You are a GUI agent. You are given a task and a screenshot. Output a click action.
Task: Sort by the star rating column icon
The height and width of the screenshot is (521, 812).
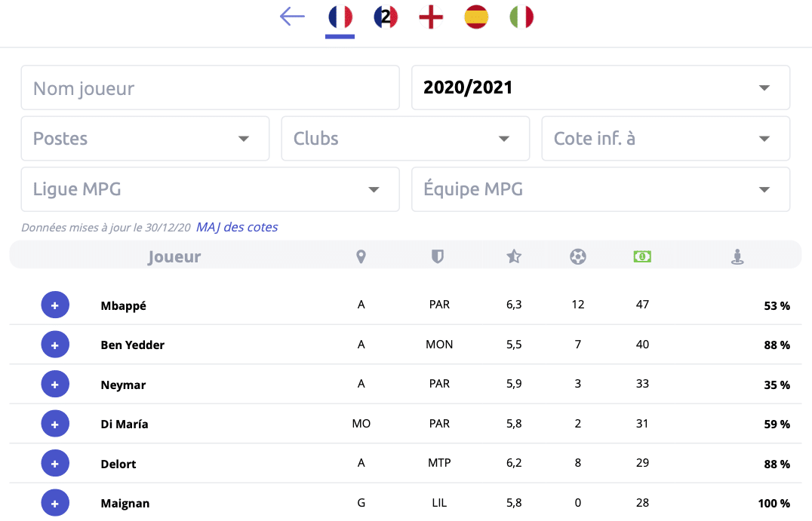(514, 256)
